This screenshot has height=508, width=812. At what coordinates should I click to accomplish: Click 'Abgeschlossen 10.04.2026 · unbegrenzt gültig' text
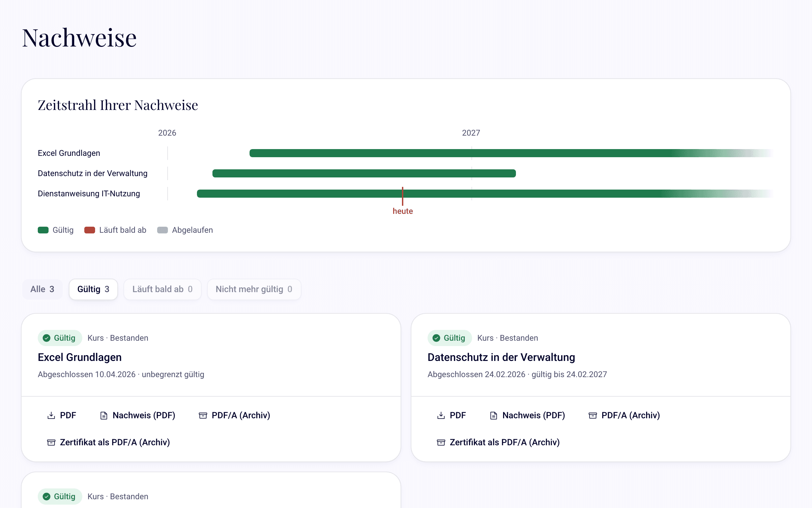(x=121, y=374)
